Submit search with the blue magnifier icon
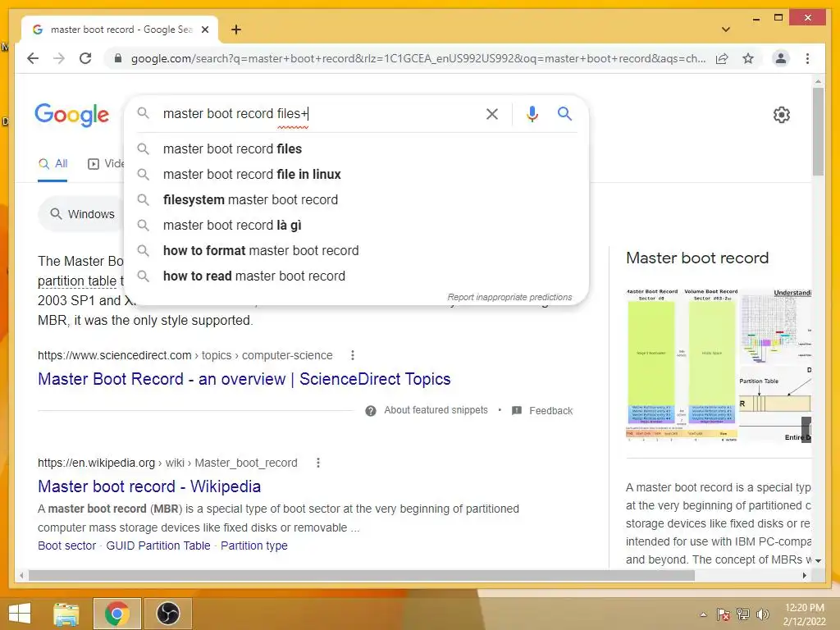The width and height of the screenshot is (840, 630). pyautogui.click(x=564, y=113)
